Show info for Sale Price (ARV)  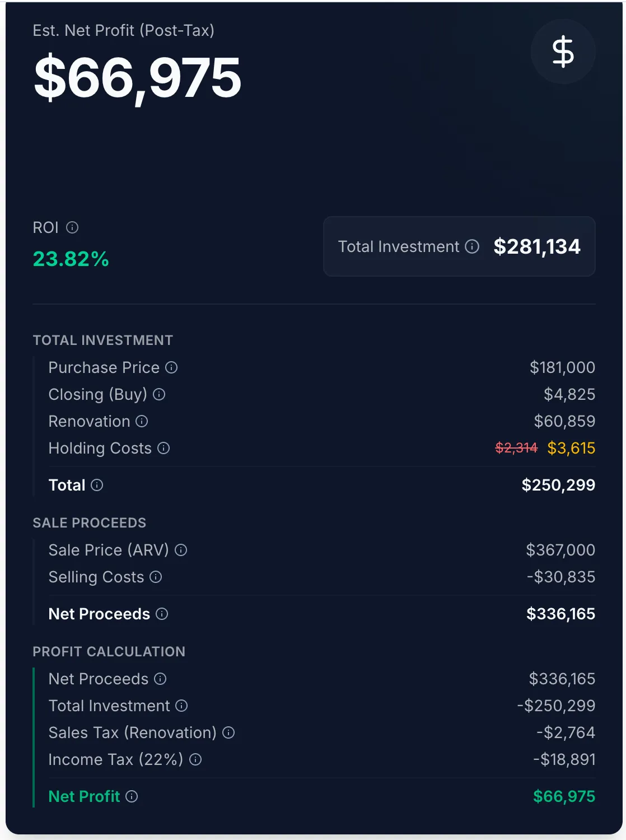tap(181, 550)
